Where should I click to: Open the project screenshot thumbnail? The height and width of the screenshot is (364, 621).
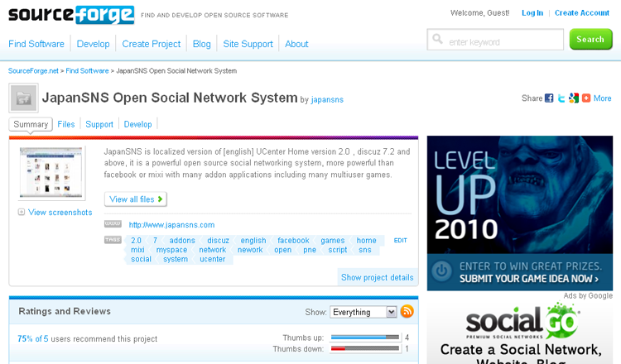pyautogui.click(x=51, y=172)
